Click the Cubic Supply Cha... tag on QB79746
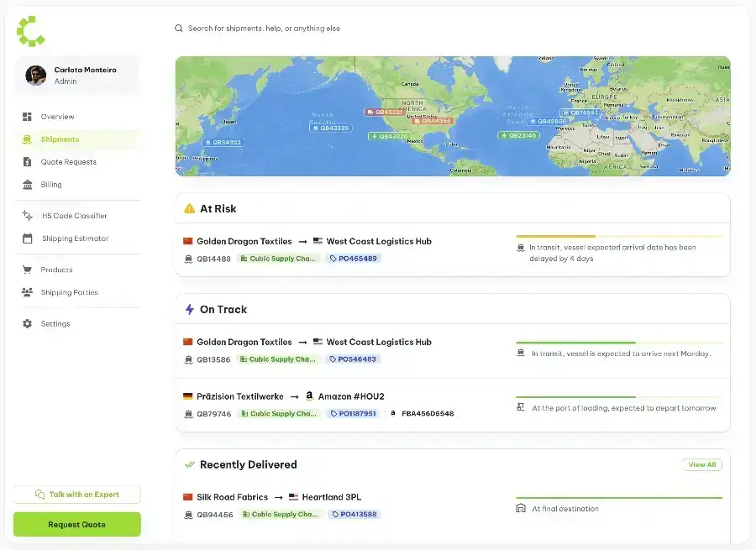Image resolution: width=756 pixels, height=550 pixels. tap(279, 414)
